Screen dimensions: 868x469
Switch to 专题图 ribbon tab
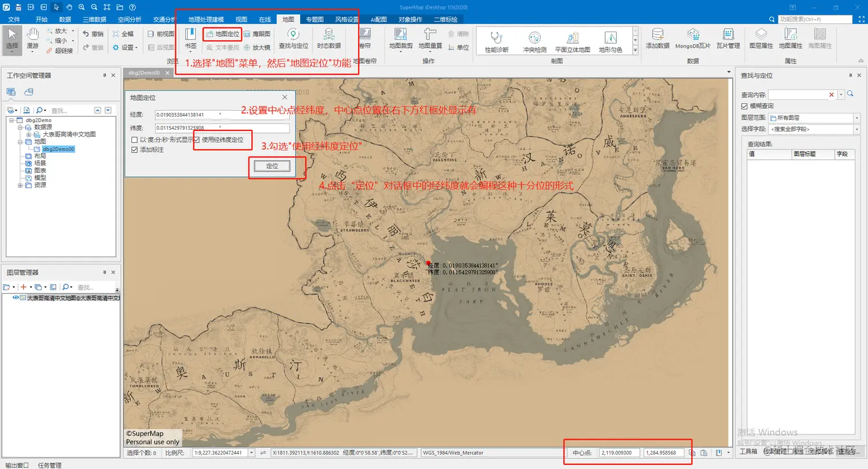coord(315,20)
